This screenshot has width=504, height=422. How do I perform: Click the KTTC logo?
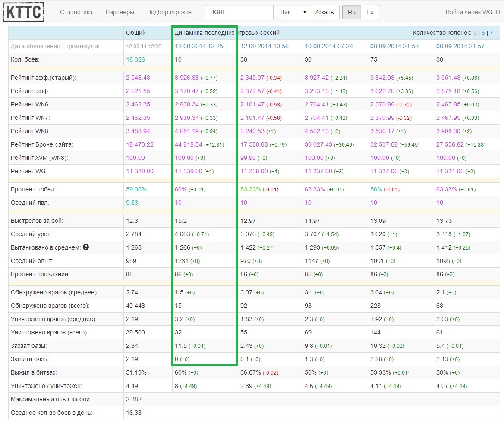(23, 12)
